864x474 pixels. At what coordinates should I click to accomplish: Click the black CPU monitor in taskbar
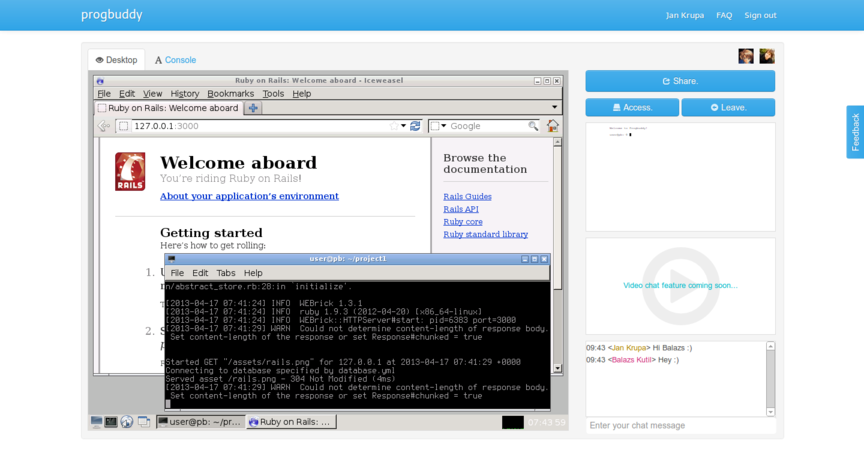click(512, 422)
